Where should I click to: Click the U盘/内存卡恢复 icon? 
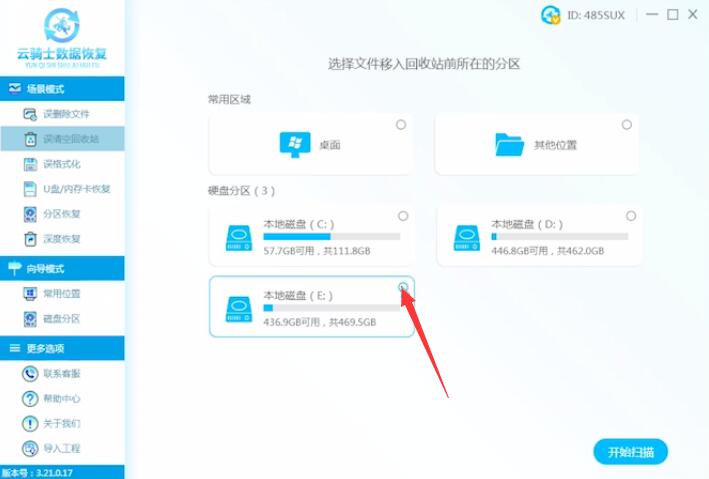tap(30, 189)
